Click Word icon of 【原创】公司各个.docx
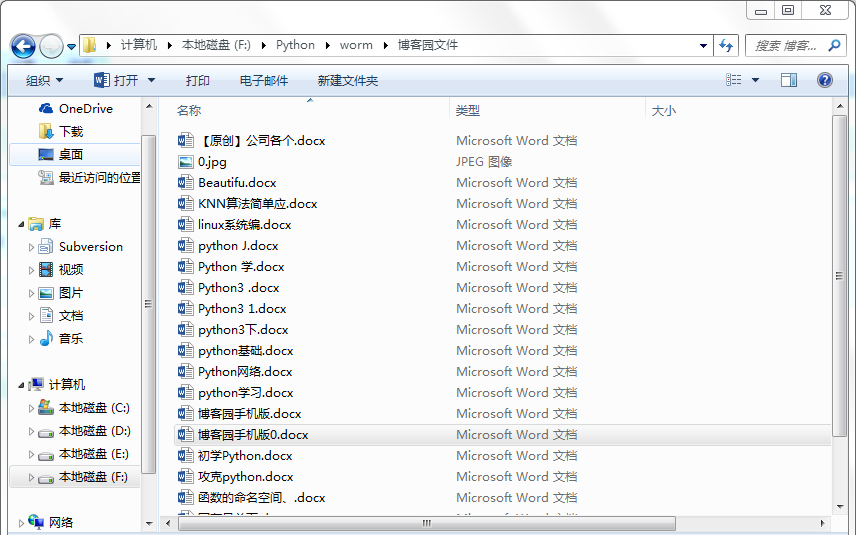Viewport: 856px width, 535px height. pyautogui.click(x=186, y=141)
